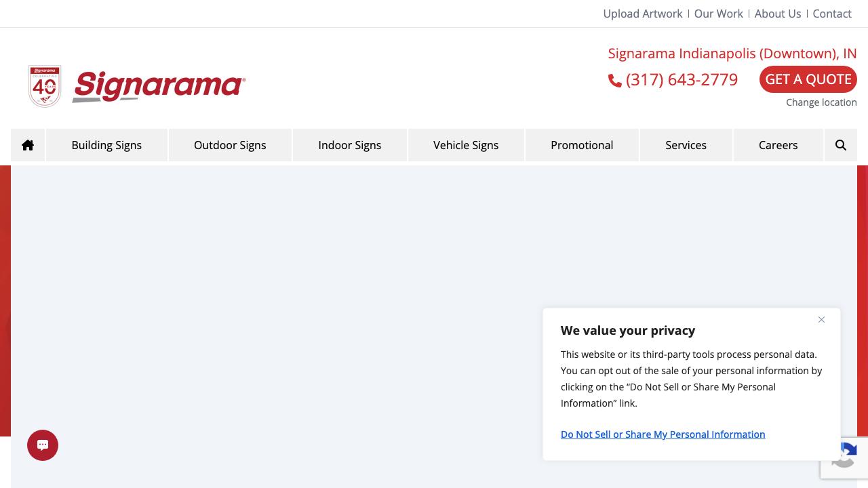Click the reCAPTCHA badge icon
868x488 pixels.
pyautogui.click(x=844, y=457)
